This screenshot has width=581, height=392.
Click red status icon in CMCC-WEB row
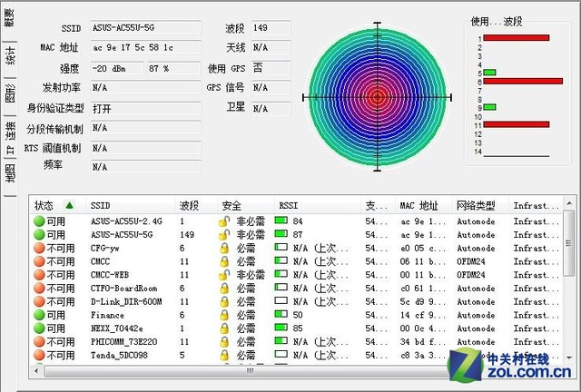pyautogui.click(x=39, y=275)
